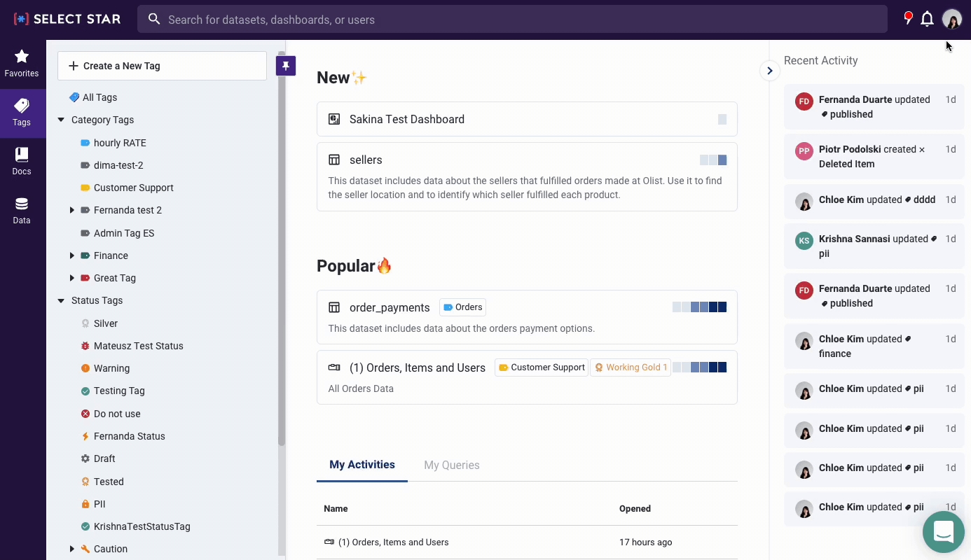
Task: Open the order_payments dataset link
Action: pyautogui.click(x=390, y=307)
